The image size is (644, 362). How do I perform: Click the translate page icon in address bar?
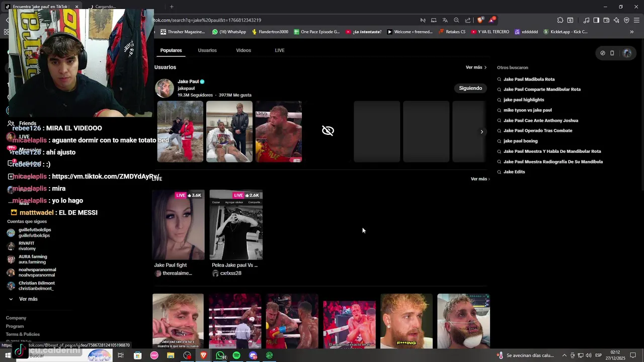pyautogui.click(x=445, y=20)
